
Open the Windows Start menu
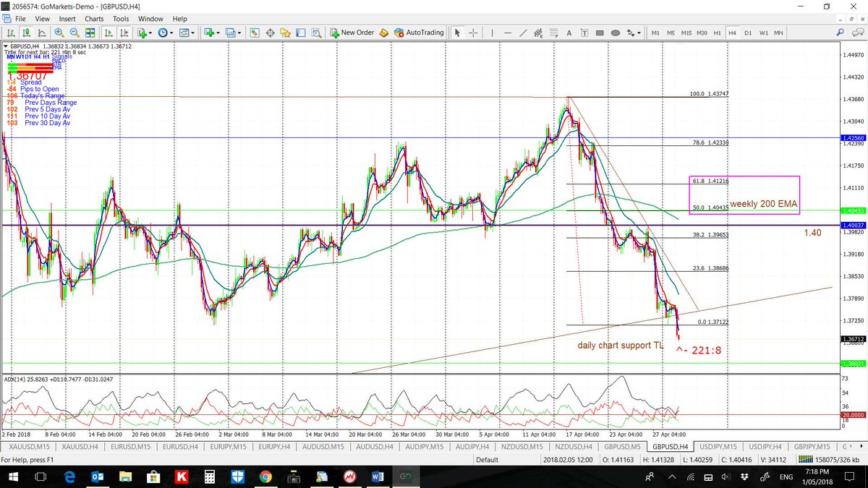[13, 478]
